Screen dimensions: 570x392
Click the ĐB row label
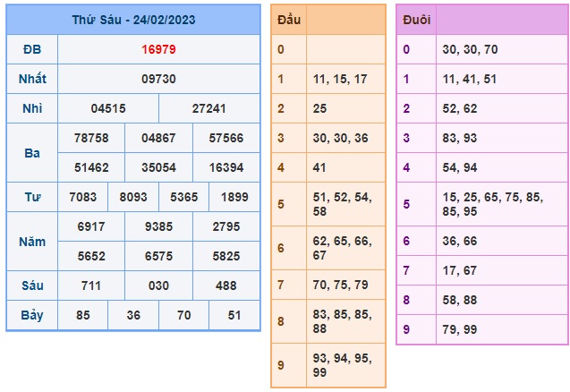pyautogui.click(x=32, y=49)
